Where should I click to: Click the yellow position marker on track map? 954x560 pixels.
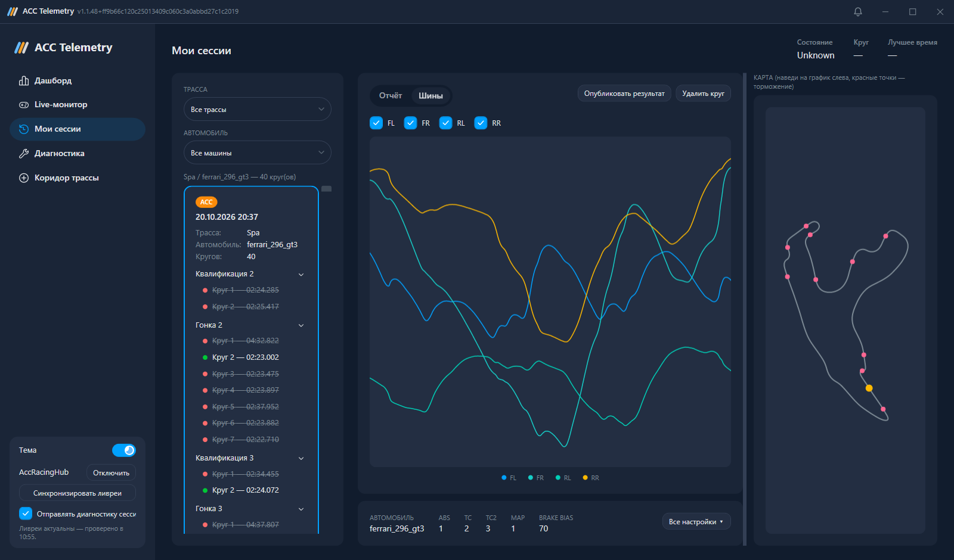(869, 388)
